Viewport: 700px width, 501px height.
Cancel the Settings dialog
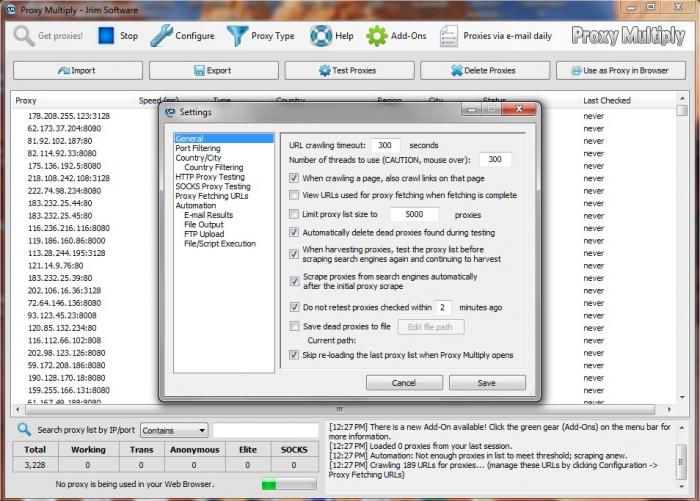click(x=404, y=383)
